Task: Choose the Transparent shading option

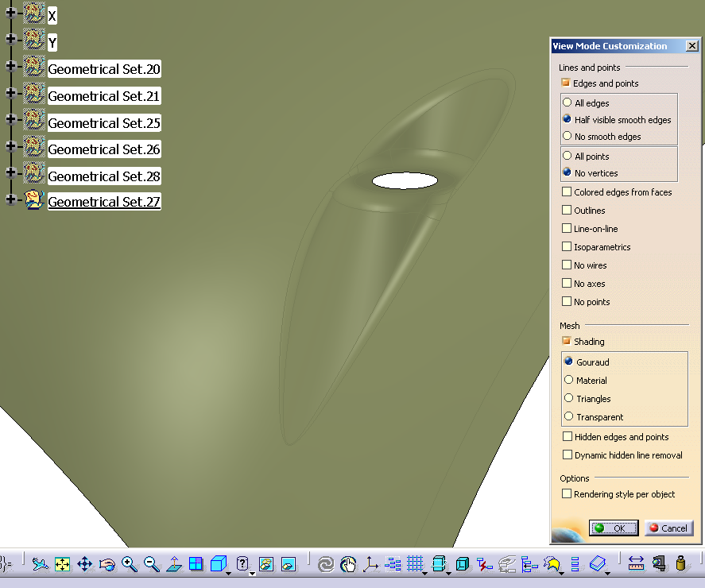Action: pyautogui.click(x=568, y=417)
